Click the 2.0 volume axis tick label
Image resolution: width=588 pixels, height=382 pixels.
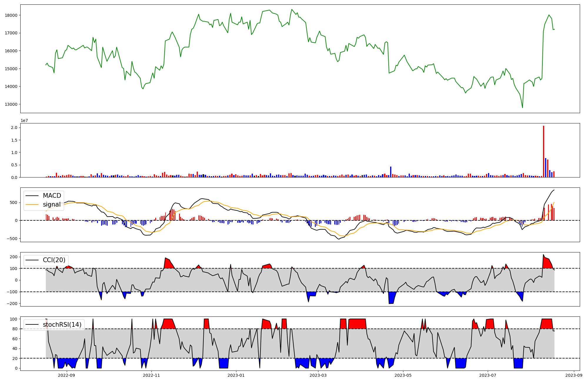click(14, 128)
